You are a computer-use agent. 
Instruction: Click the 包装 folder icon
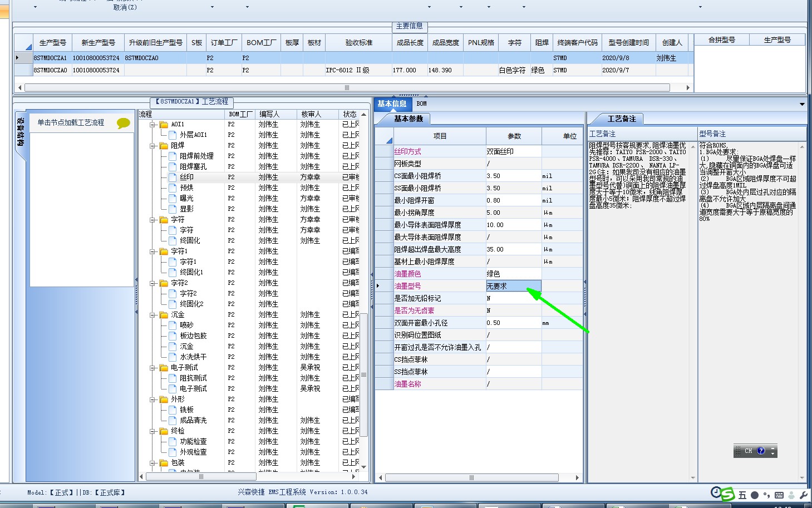(164, 462)
